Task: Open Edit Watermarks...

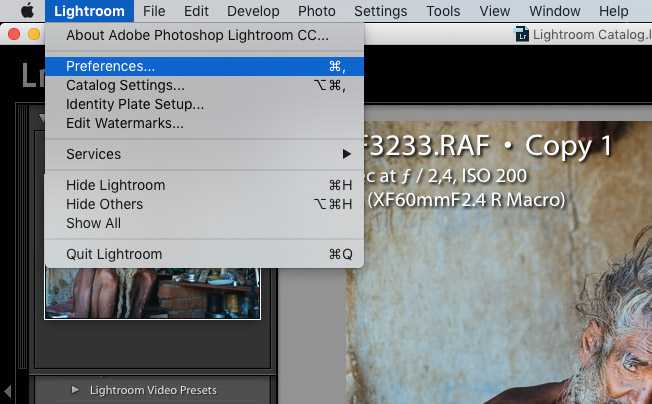Action: click(x=204, y=123)
